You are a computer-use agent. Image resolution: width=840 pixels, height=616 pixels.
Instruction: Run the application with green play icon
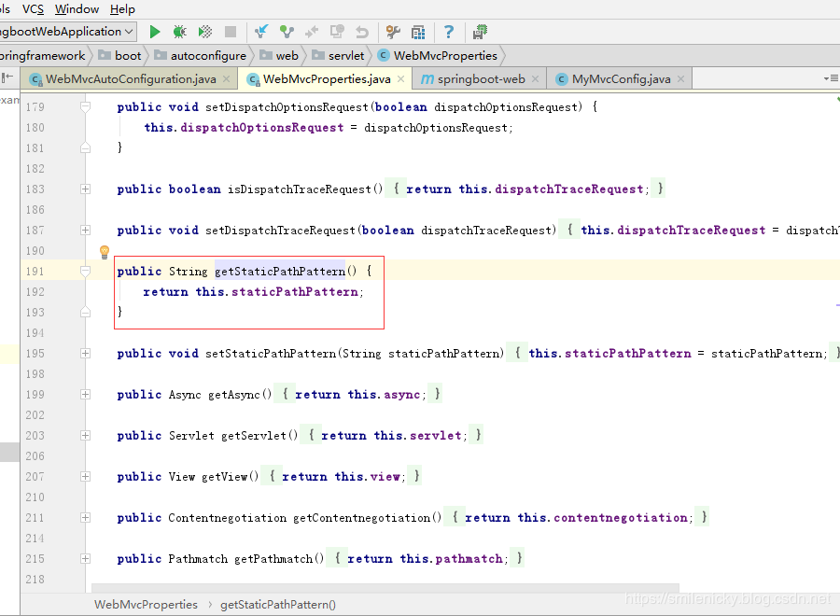[155, 32]
